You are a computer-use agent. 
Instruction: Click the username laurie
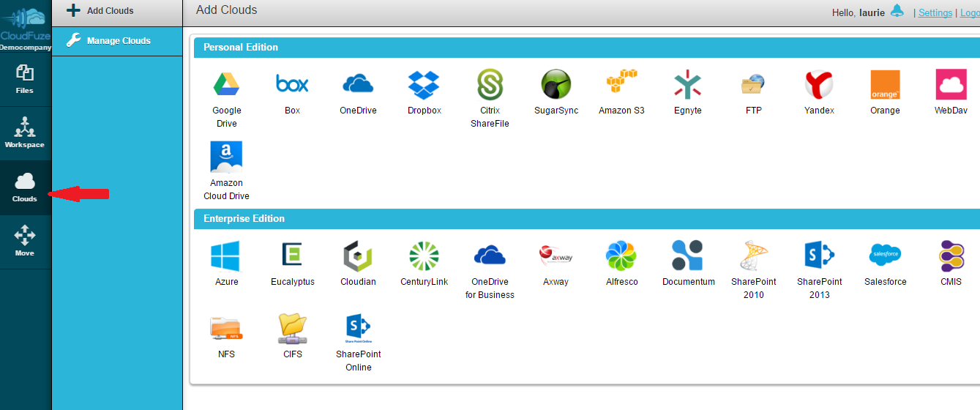[871, 13]
